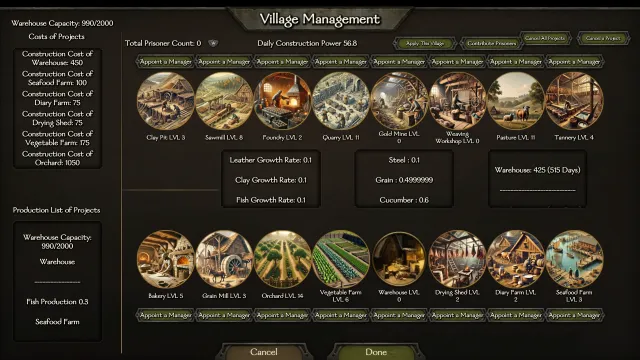Click 'Construction Cost of Seafood Farm: 100' entry
The height and width of the screenshot is (360, 640).
tap(58, 78)
